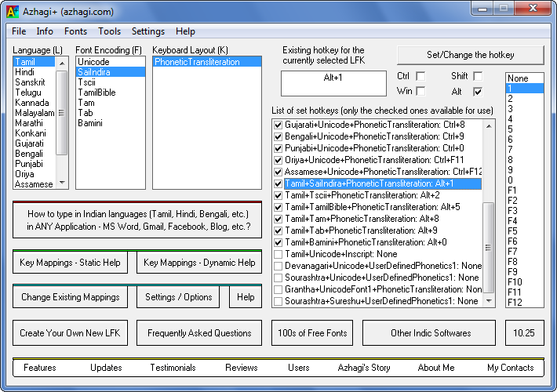
Task: Uncheck the Tamil+SaiIndira hotkey checkbox
Action: pyautogui.click(x=278, y=184)
